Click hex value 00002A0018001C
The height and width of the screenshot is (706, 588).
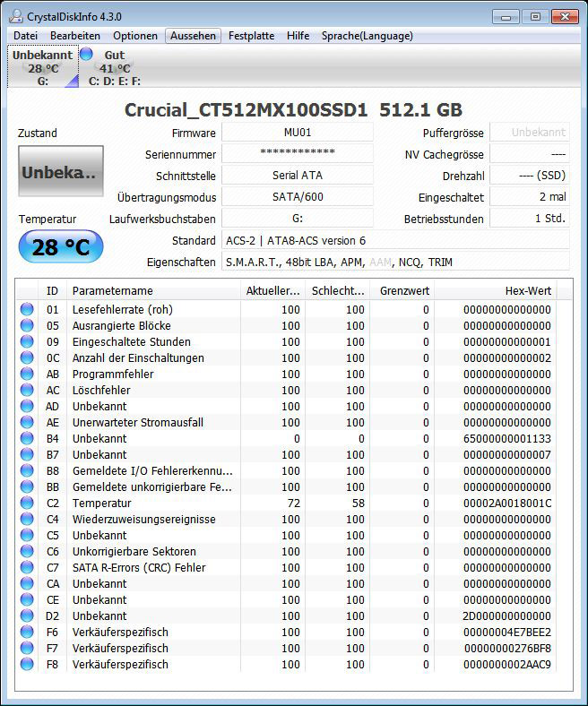coord(507,503)
